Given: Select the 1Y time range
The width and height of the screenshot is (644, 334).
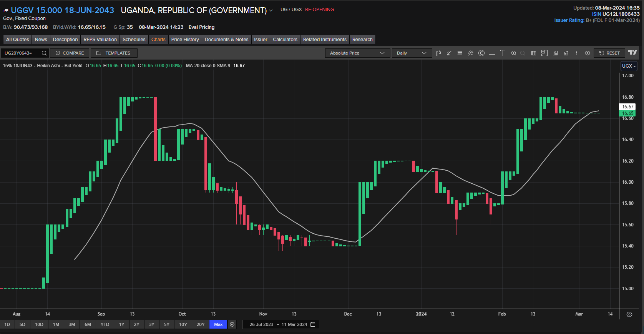Looking at the screenshot, I should (x=122, y=324).
